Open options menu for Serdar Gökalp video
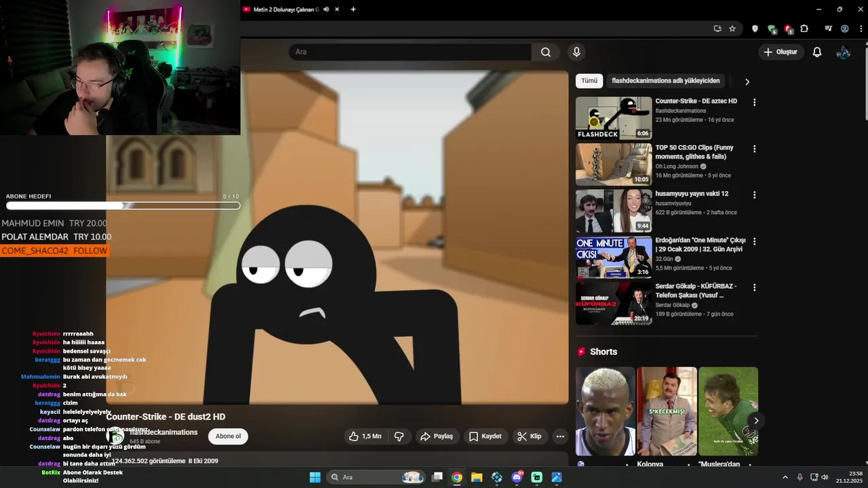868x488 pixels. point(754,288)
